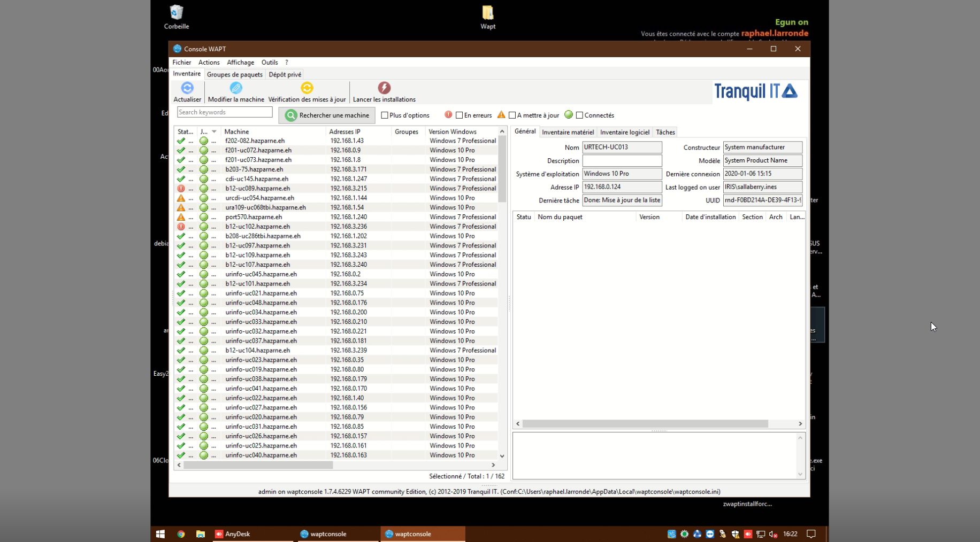
Task: Click the Vérification des mises à jour icon
Action: (x=307, y=88)
